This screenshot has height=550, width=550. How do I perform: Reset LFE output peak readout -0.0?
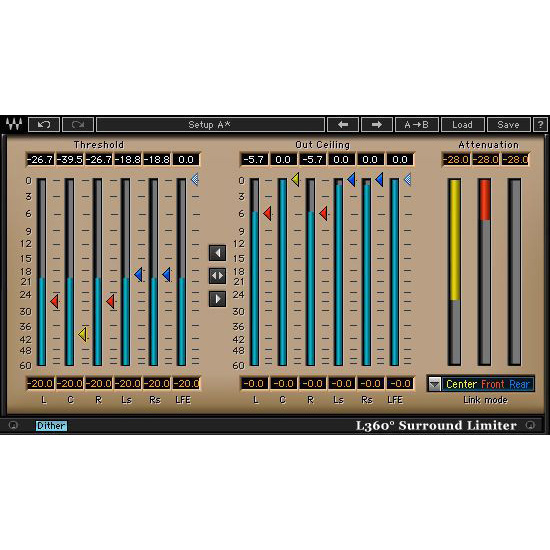(x=400, y=383)
